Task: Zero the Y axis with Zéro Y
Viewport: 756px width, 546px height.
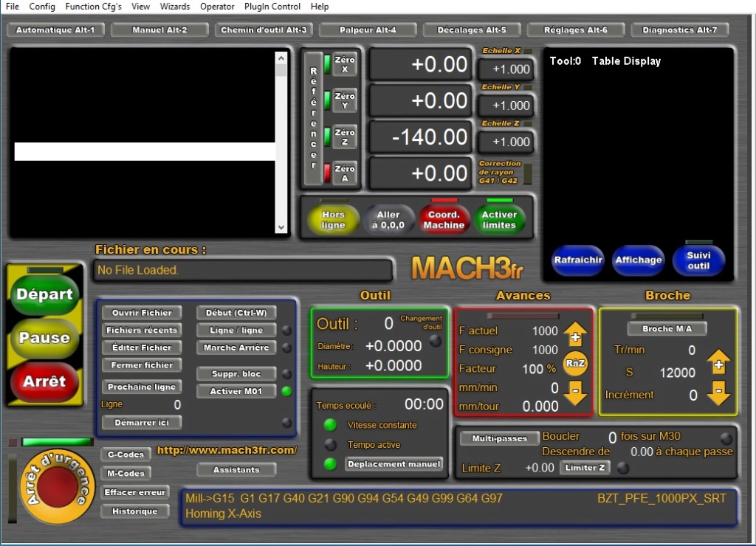Action: tap(344, 100)
